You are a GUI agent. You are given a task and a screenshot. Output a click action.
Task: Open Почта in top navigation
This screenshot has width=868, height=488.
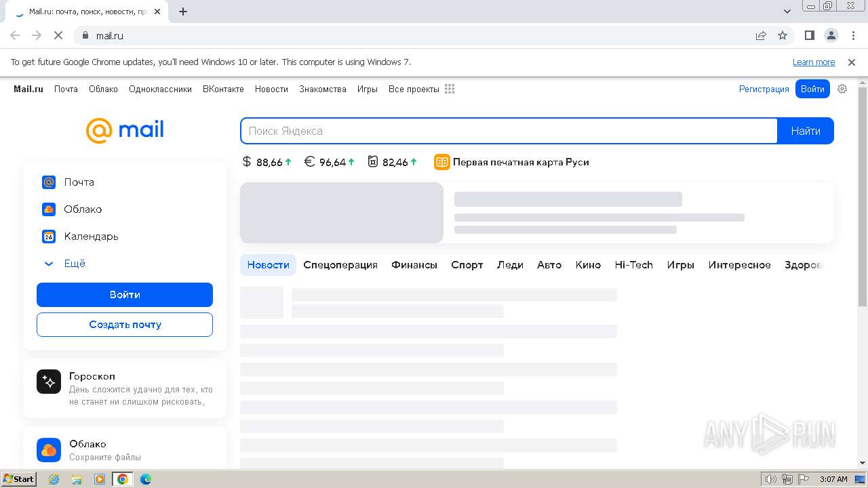66,89
